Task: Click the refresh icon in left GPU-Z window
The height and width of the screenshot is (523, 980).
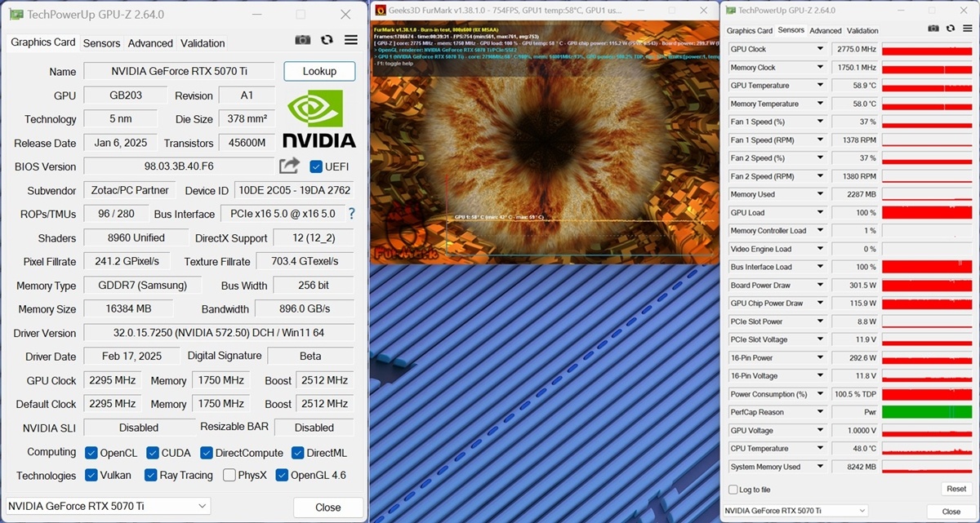Action: click(x=327, y=40)
